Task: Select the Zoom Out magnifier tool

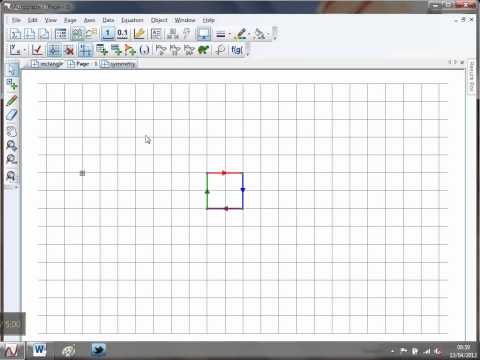Action: pyautogui.click(x=12, y=159)
